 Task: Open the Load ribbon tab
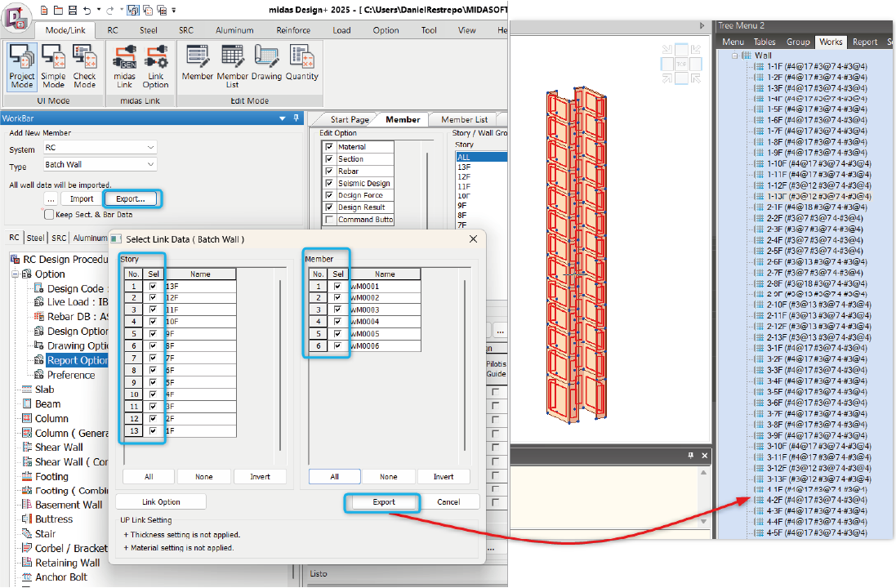point(341,30)
